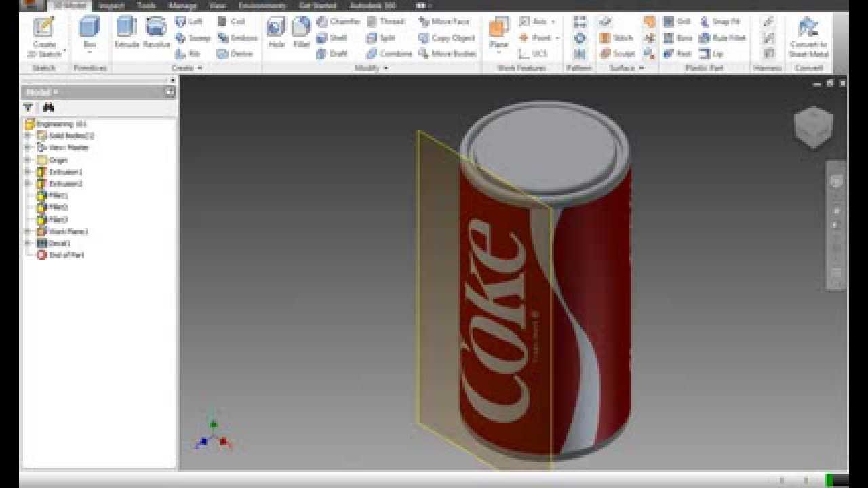The image size is (868, 488).
Task: Open the Point dropdown arrow
Action: coord(557,38)
